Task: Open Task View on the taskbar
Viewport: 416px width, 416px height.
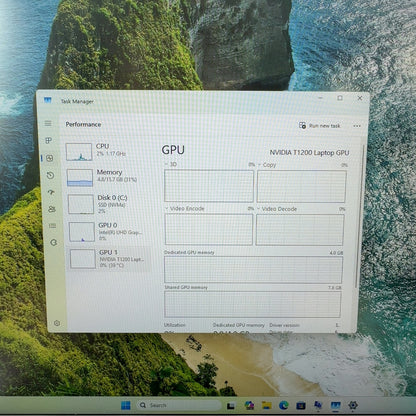Action: [231, 406]
